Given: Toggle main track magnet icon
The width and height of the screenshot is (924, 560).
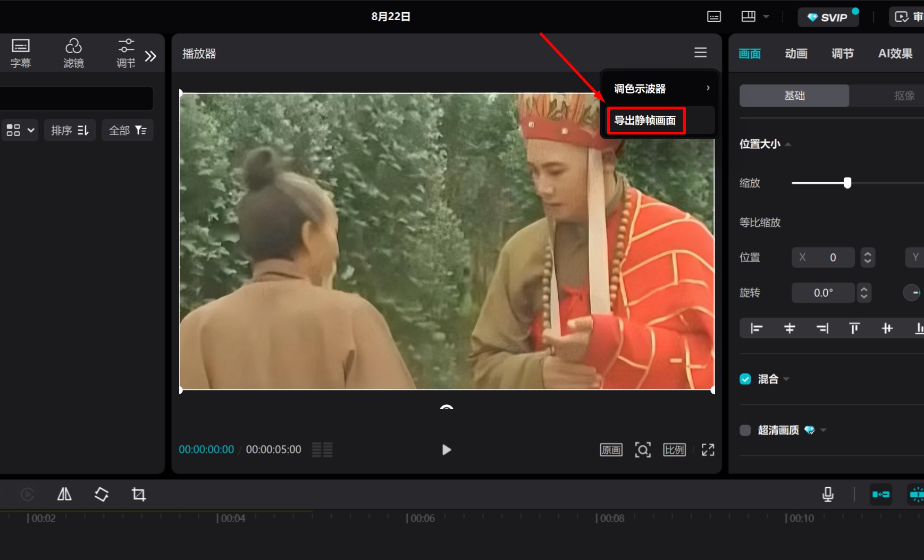Looking at the screenshot, I should (881, 495).
